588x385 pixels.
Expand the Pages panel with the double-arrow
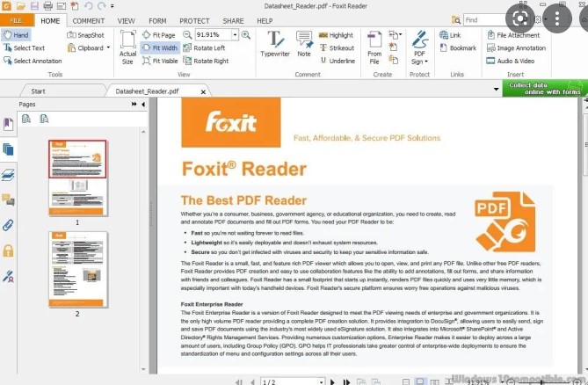coord(134,105)
